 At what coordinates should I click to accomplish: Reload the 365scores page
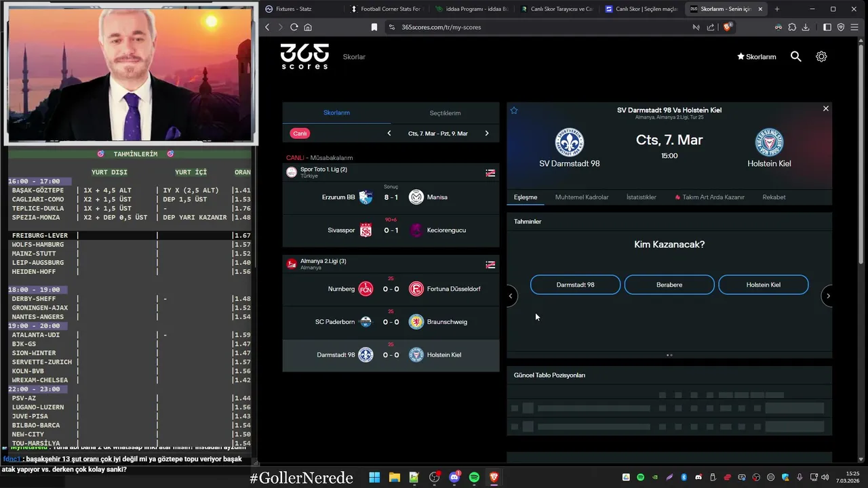tap(294, 27)
